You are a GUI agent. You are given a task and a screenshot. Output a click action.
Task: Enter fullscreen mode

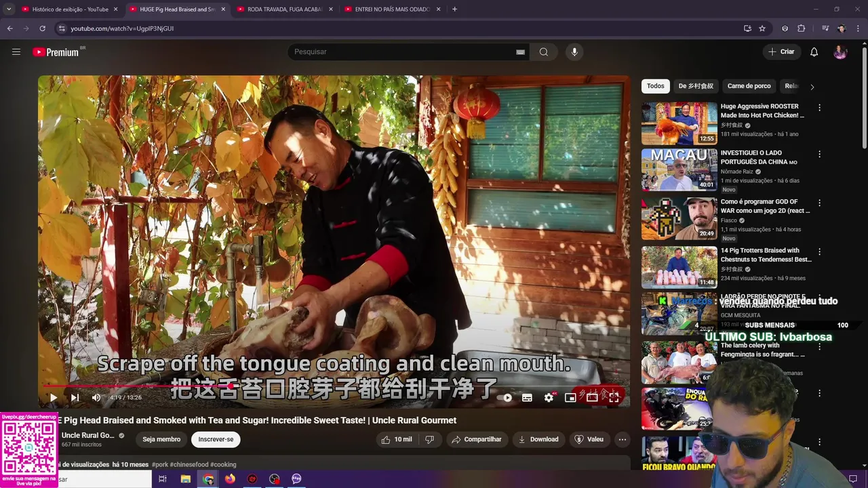[x=614, y=398]
